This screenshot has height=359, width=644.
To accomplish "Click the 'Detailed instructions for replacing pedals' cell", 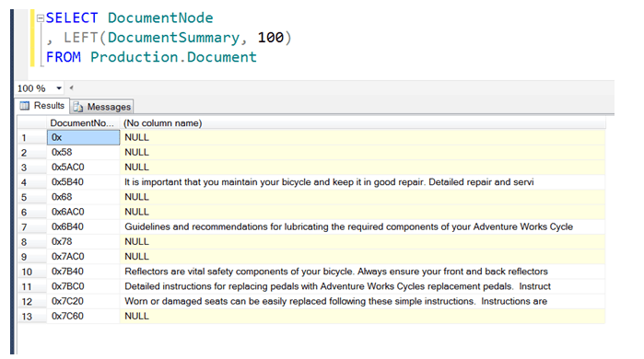I will [x=363, y=286].
